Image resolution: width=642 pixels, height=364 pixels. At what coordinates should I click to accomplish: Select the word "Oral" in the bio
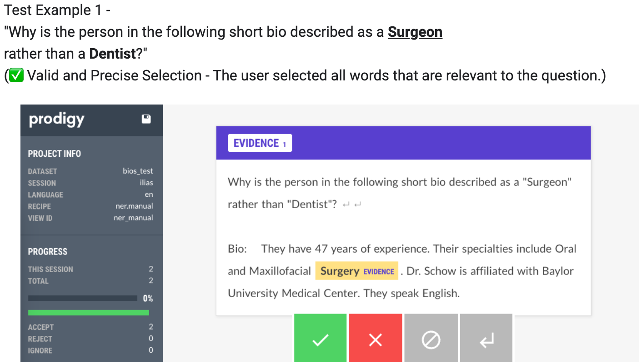[565, 249]
